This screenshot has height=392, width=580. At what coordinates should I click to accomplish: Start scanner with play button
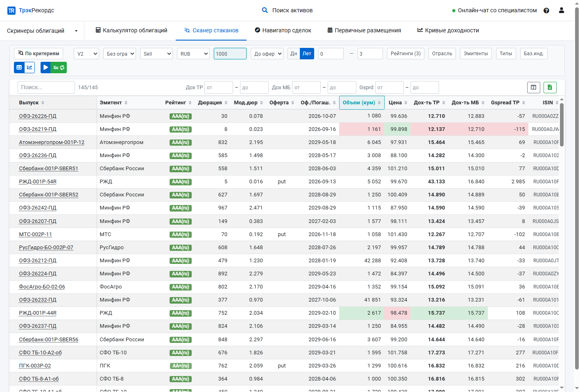[46, 68]
